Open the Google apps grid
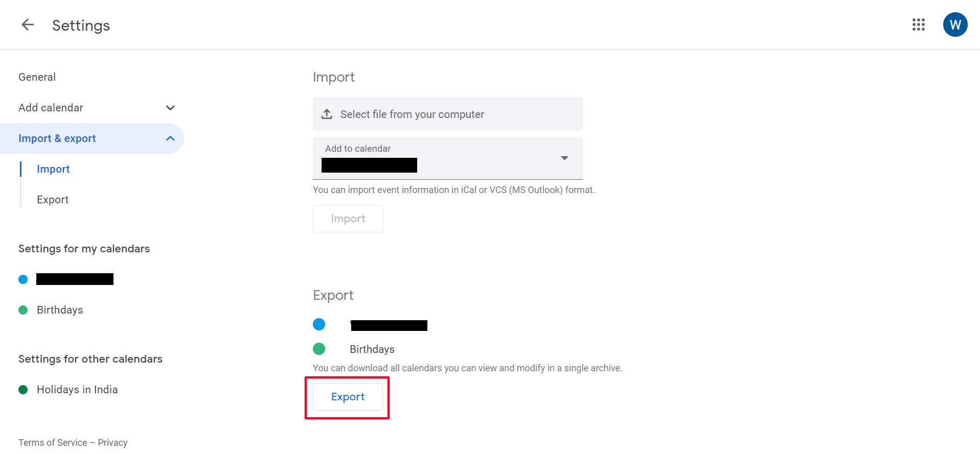 [x=918, y=25]
